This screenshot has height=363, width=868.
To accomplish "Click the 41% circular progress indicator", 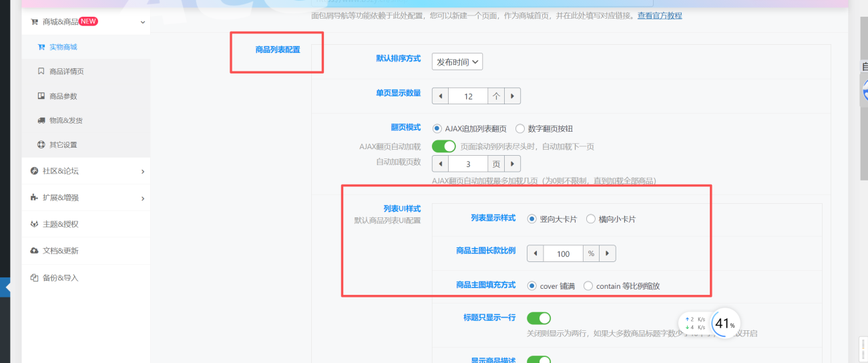I will coord(725,324).
